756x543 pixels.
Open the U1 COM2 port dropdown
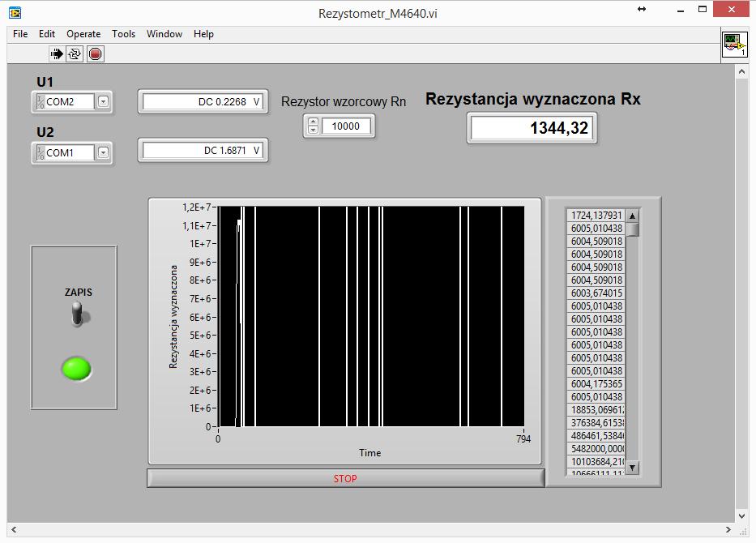[x=103, y=102]
